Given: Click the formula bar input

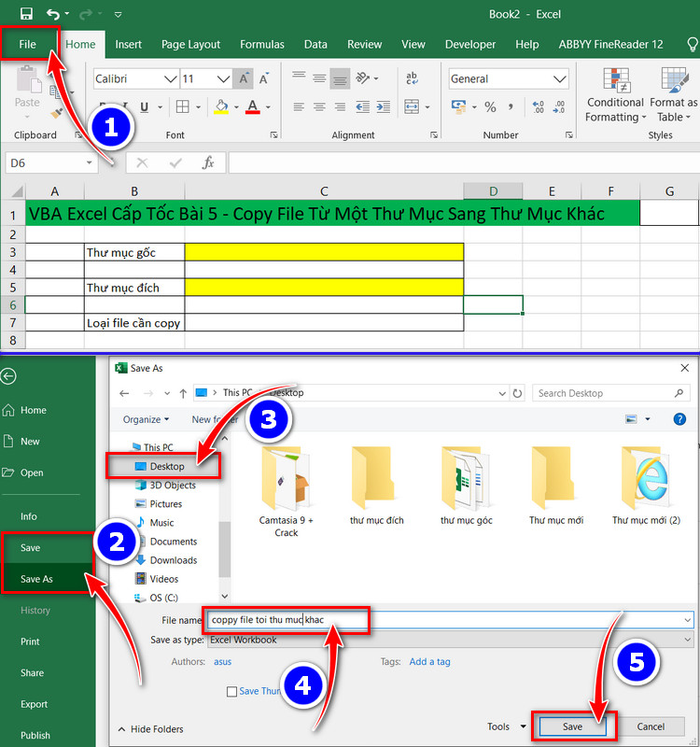Looking at the screenshot, I should 464,162.
